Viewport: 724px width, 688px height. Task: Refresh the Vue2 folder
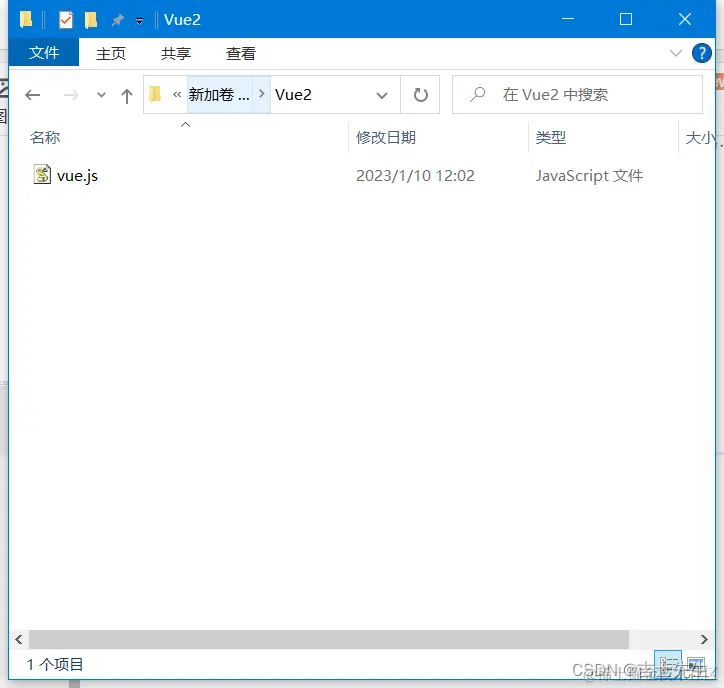[420, 95]
